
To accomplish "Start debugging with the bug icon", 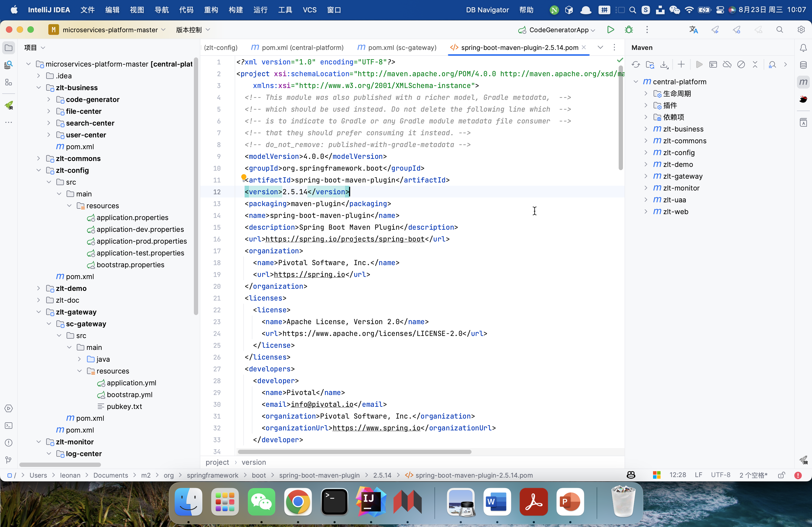I will (x=628, y=30).
